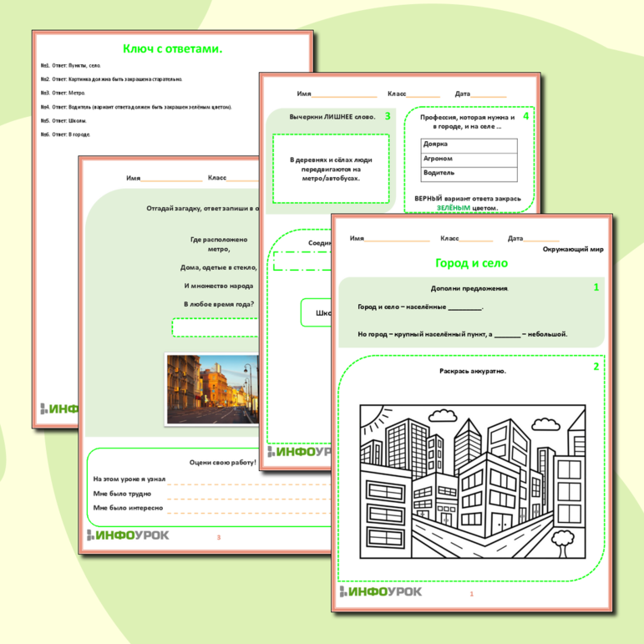Screen dimensions: 644x644
Task: Click the metro/buses sentence in the dashed box
Action: (x=331, y=168)
